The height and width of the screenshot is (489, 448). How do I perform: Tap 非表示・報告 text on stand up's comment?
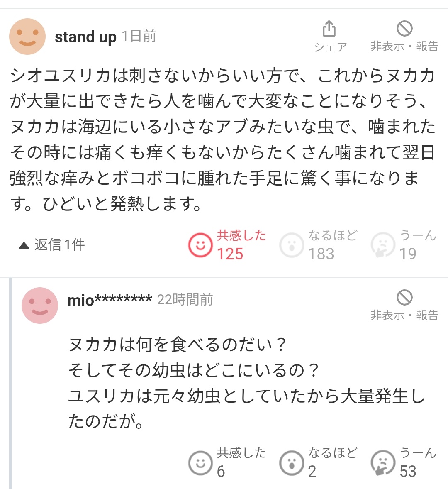click(404, 46)
